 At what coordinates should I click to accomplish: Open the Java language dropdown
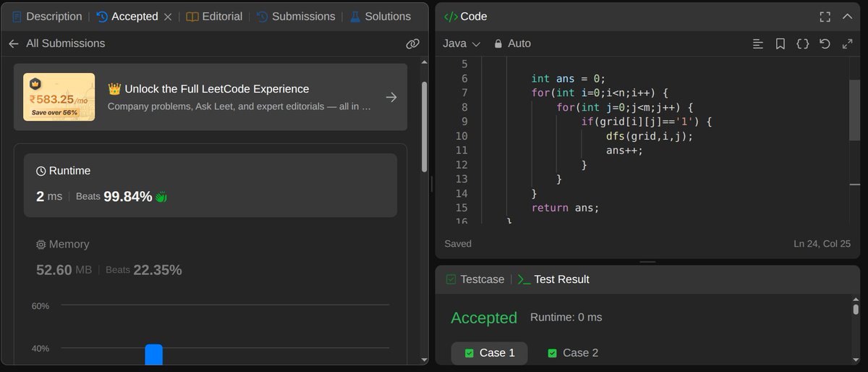[460, 43]
